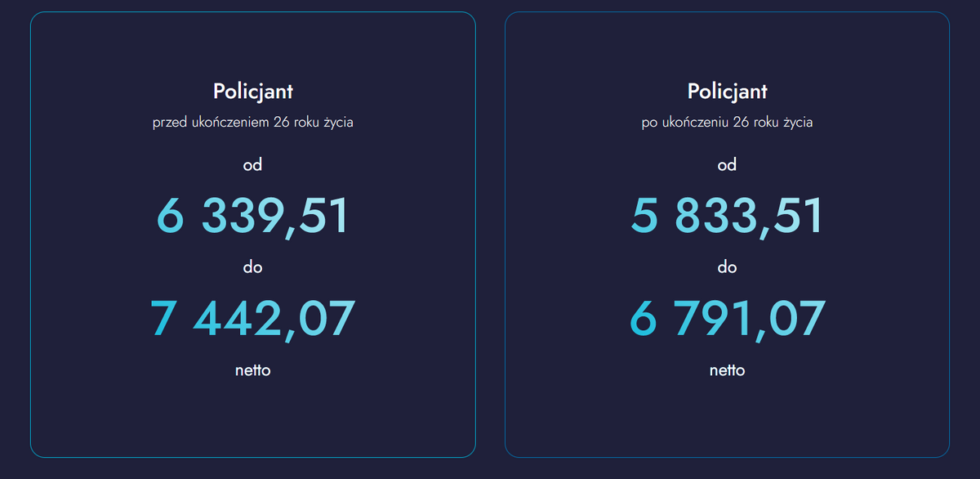Click blank area above Policjant in before-26 card
Image resolution: width=980 pixels, height=479 pixels.
pos(252,45)
